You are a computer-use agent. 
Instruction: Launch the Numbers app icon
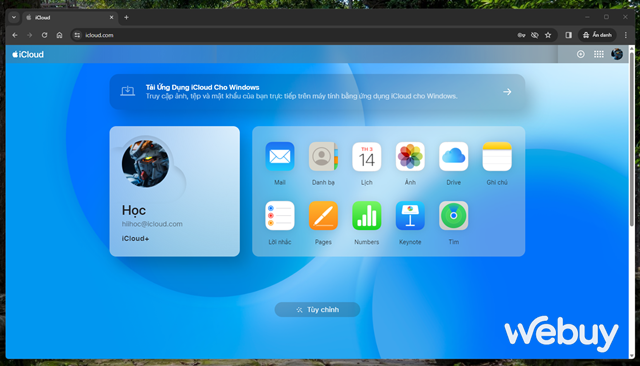(367, 216)
